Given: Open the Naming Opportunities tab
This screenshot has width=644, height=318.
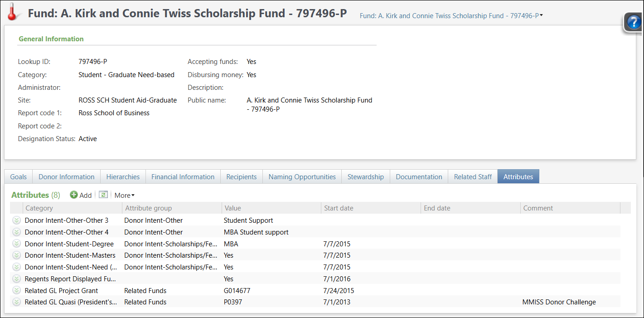Looking at the screenshot, I should point(301,176).
